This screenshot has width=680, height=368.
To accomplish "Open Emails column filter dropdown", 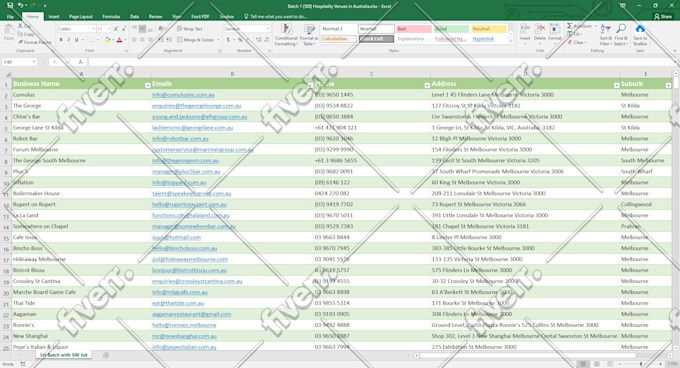I will pyautogui.click(x=310, y=85).
